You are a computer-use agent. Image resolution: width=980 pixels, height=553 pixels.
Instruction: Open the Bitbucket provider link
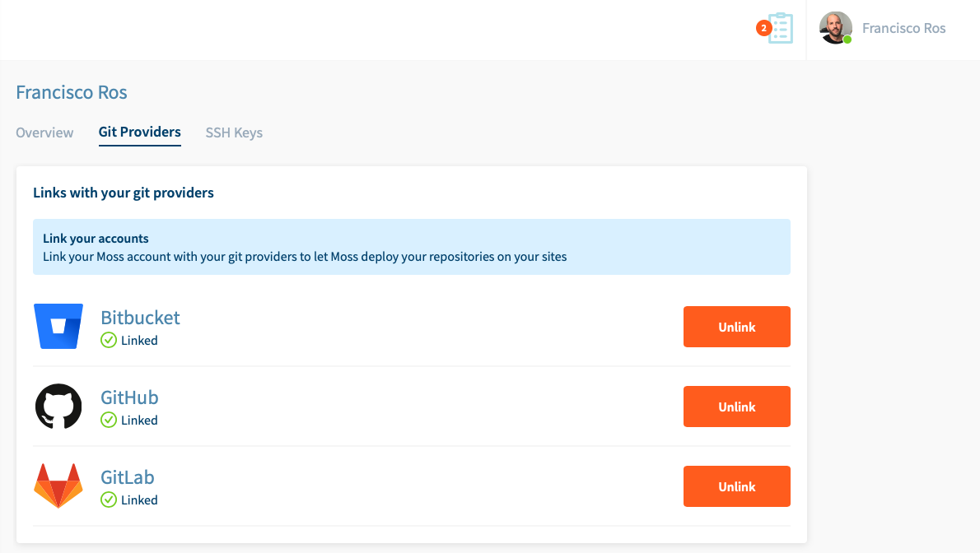click(x=140, y=318)
